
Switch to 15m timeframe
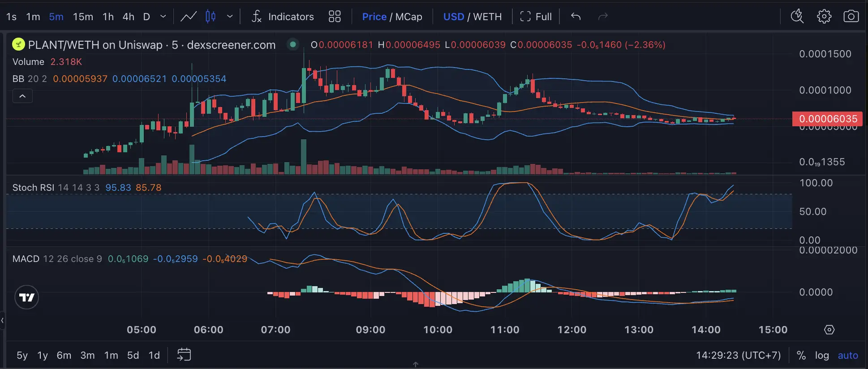point(83,17)
